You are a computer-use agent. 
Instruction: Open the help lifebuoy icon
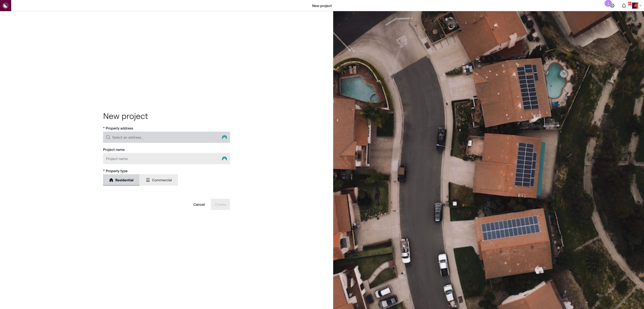(x=612, y=6)
